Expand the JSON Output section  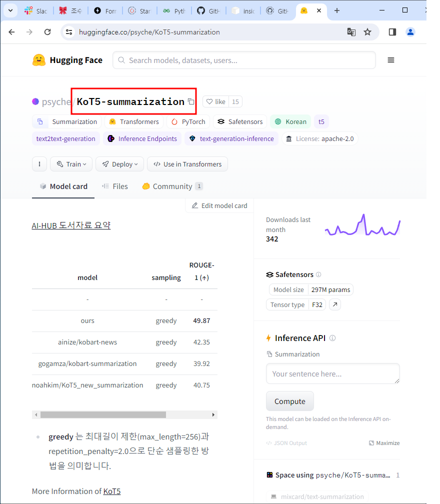[x=286, y=443]
